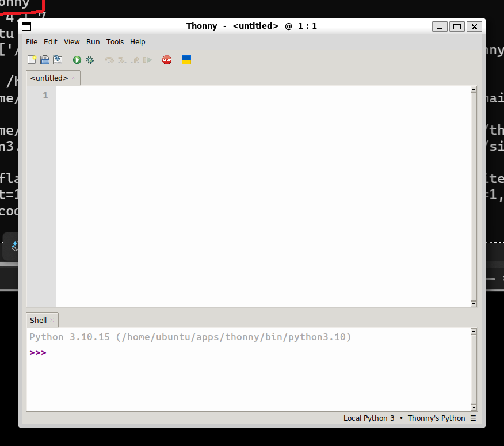Place the cursor on editor line 1
This screenshot has height=446, width=504.
(x=263, y=95)
